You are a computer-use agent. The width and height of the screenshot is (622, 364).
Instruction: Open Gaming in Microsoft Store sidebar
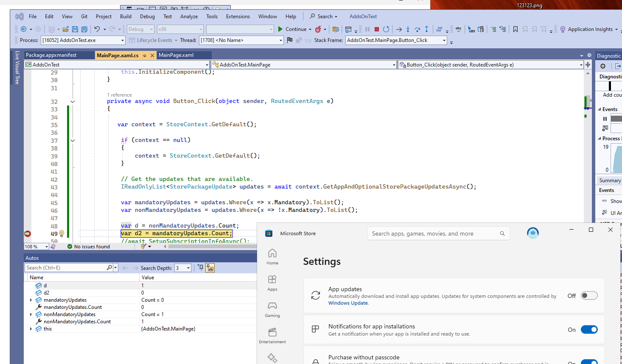pyautogui.click(x=272, y=309)
